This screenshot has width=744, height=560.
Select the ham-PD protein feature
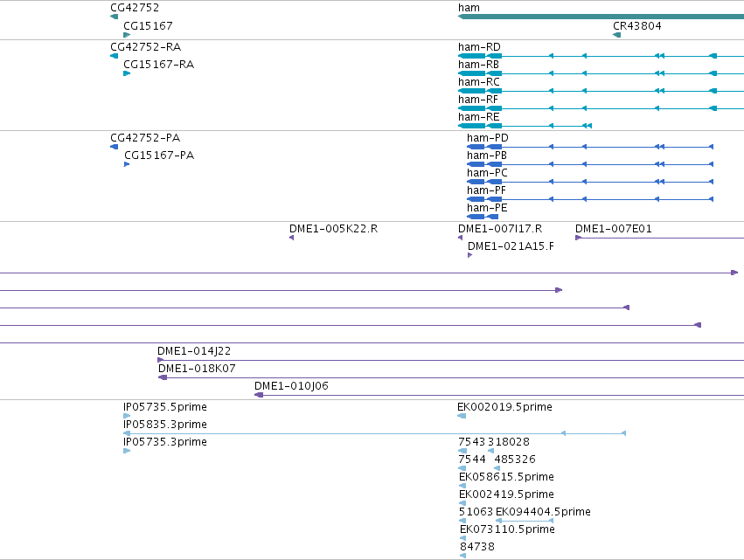590,147
